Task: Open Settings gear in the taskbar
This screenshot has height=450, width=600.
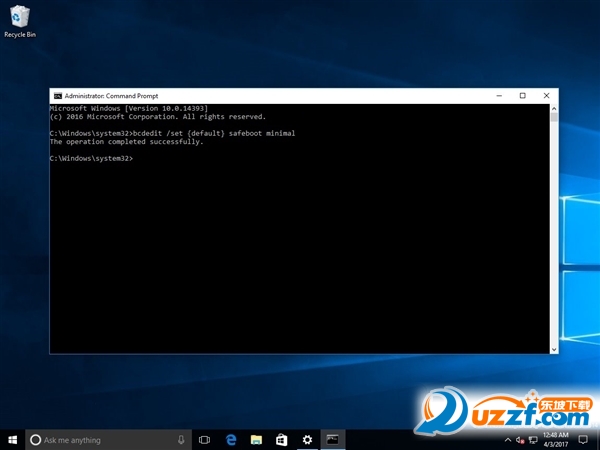Action: pos(307,440)
